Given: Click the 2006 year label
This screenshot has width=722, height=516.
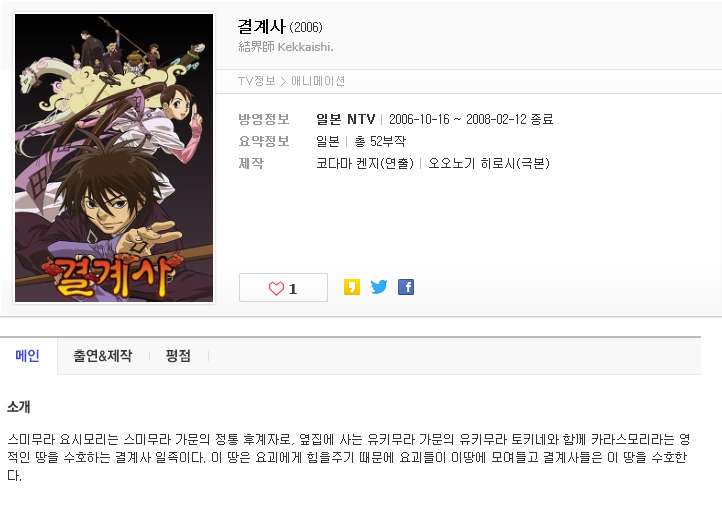Looking at the screenshot, I should point(306,28).
